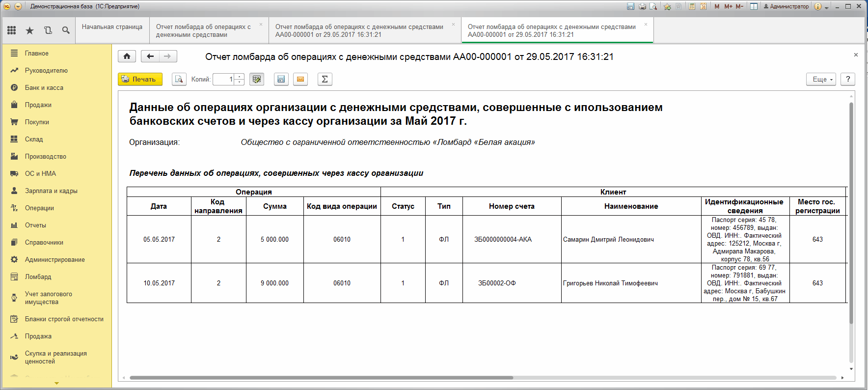The height and width of the screenshot is (390, 868).
Task: Select sum cell 9 000.000
Action: coord(274,283)
